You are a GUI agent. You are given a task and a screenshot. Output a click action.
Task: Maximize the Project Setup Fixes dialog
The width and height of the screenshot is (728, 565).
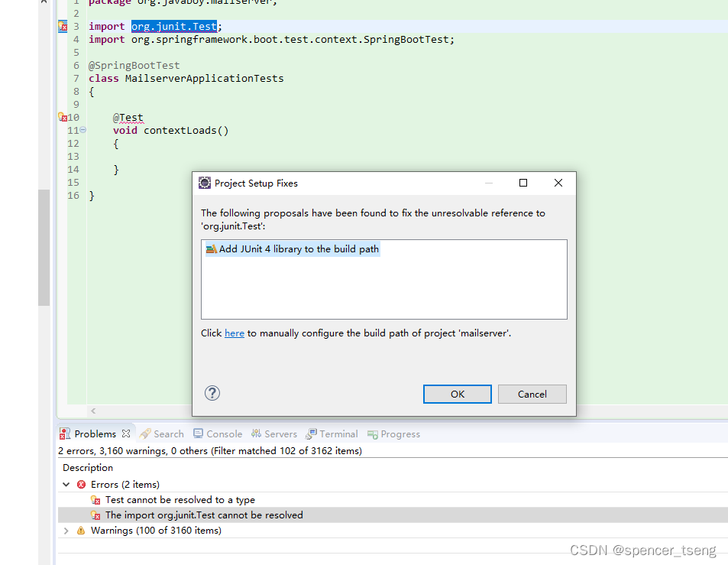[x=523, y=183]
